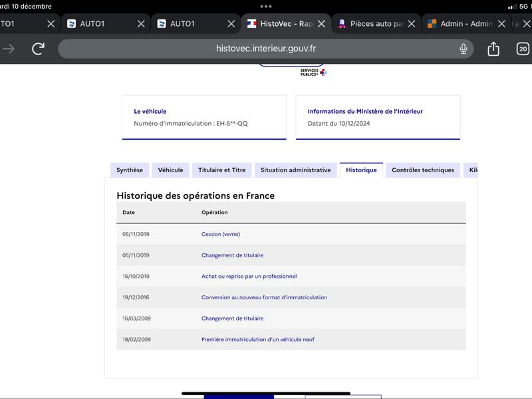
Task: Click Changement de titulaire dated 16/03/2009
Action: [232, 319]
